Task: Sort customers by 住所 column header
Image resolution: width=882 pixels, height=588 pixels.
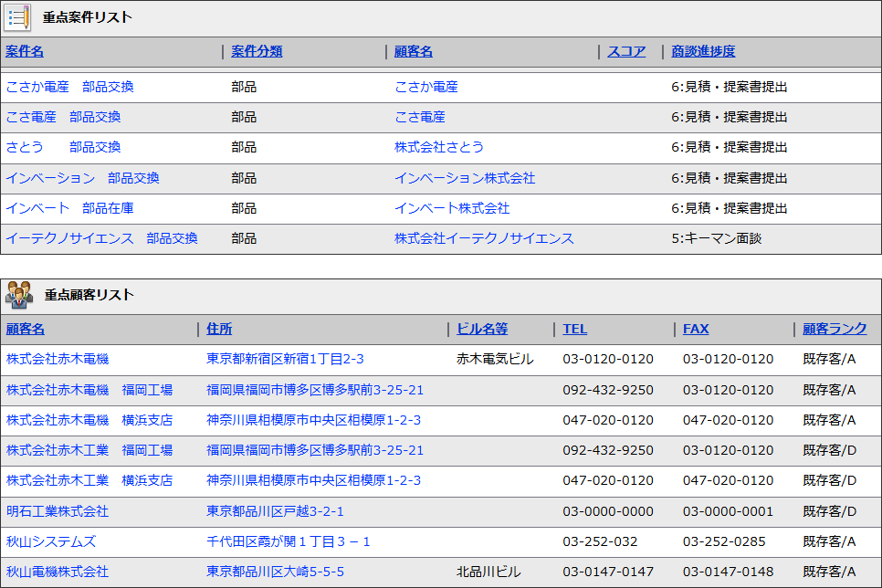Action: pyautogui.click(x=219, y=330)
